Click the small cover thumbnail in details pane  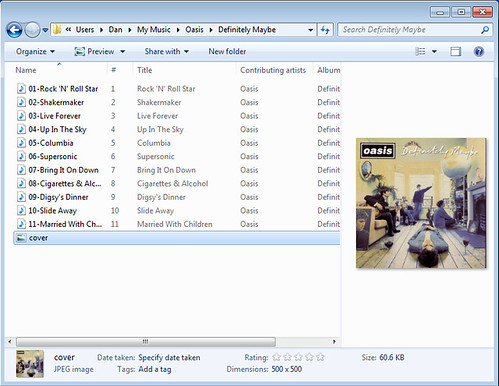pos(30,364)
